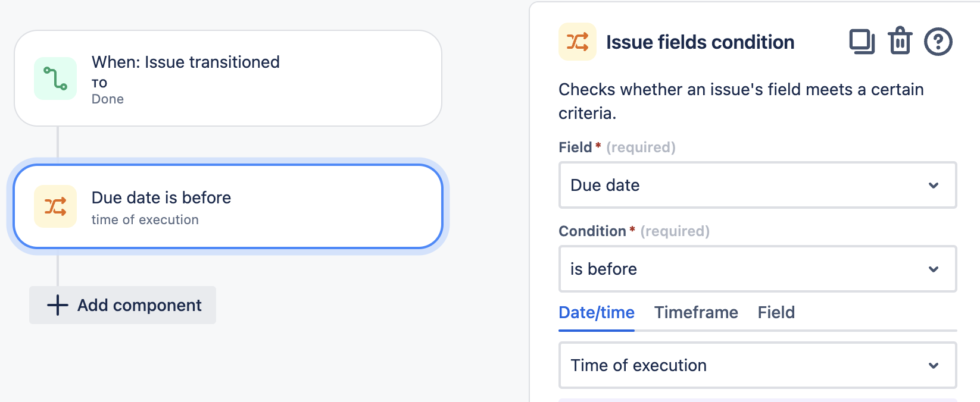Viewport: 980px width, 402px height.
Task: Click the chevron arrow on the is before selector
Action: click(933, 269)
